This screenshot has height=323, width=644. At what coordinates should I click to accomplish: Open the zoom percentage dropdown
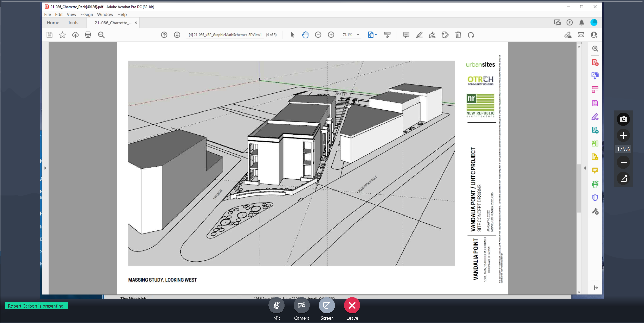(358, 35)
